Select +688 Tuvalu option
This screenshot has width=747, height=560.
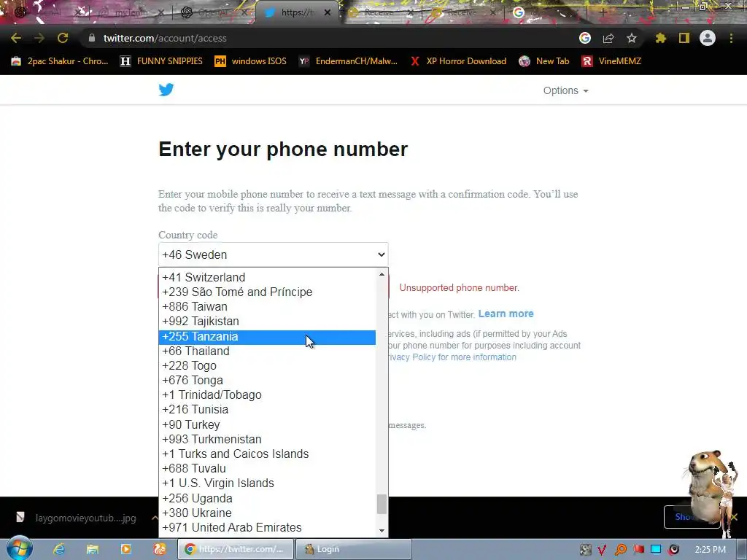[267, 469]
